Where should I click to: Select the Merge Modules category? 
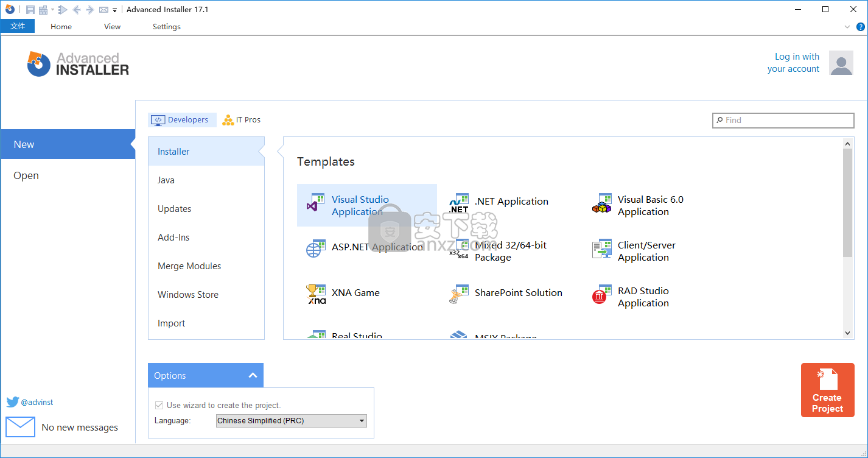(x=206, y=266)
